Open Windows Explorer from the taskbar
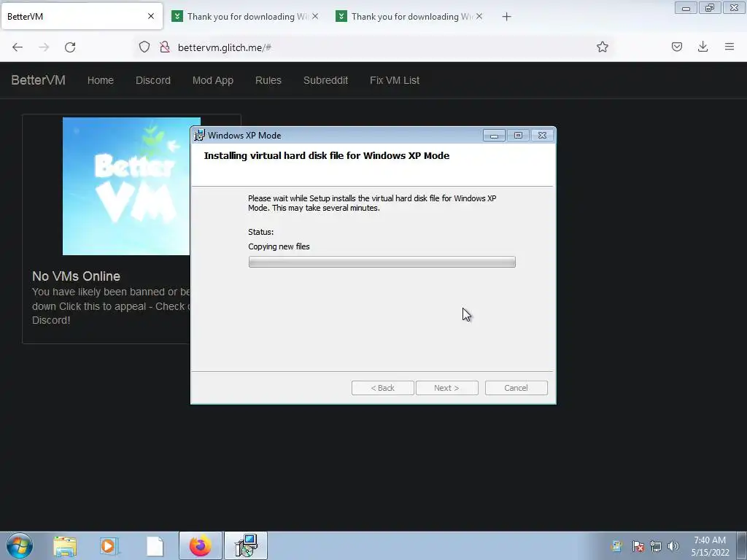This screenshot has height=560, width=747. point(65,546)
